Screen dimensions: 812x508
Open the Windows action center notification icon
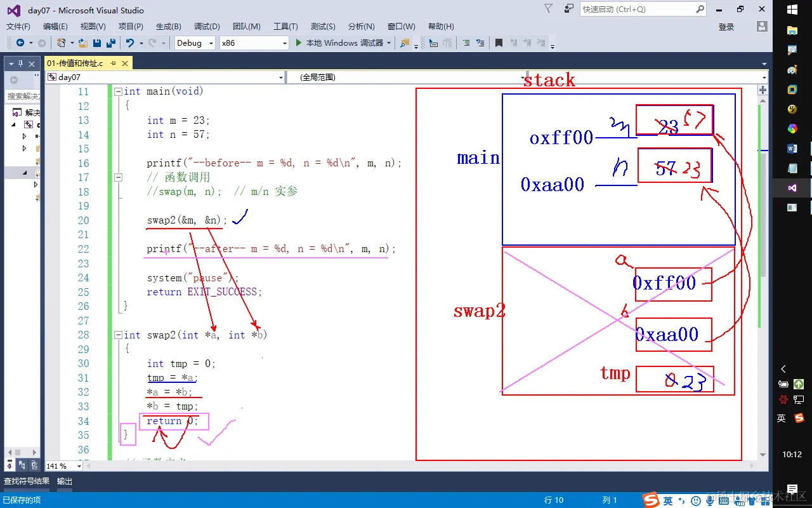pyautogui.click(x=792, y=489)
